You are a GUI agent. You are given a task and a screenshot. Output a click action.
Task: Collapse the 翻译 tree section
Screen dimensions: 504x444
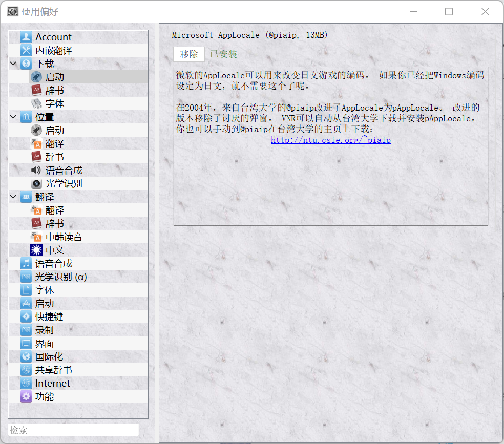[x=13, y=197]
